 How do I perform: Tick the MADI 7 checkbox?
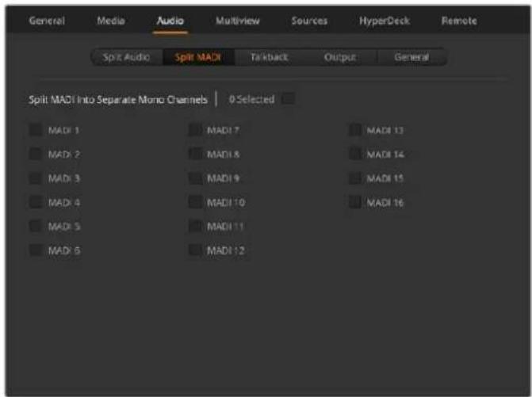click(x=195, y=130)
